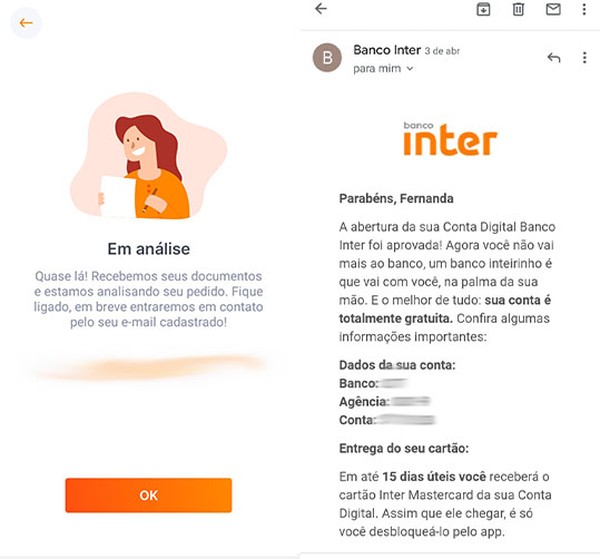Viewport: 600px width, 559px height.
Task: Click the 'Em análise' heading
Action: [149, 249]
